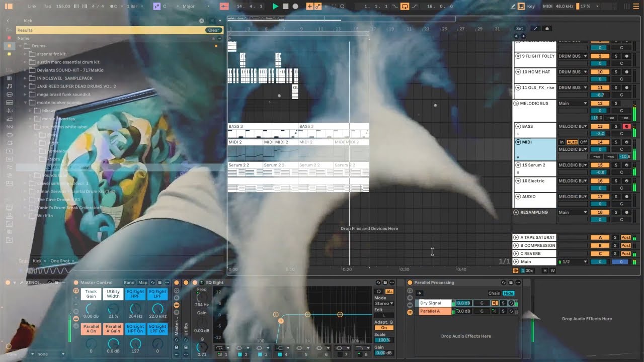Toggle Automation Arm icon in transport

[x=318, y=7]
